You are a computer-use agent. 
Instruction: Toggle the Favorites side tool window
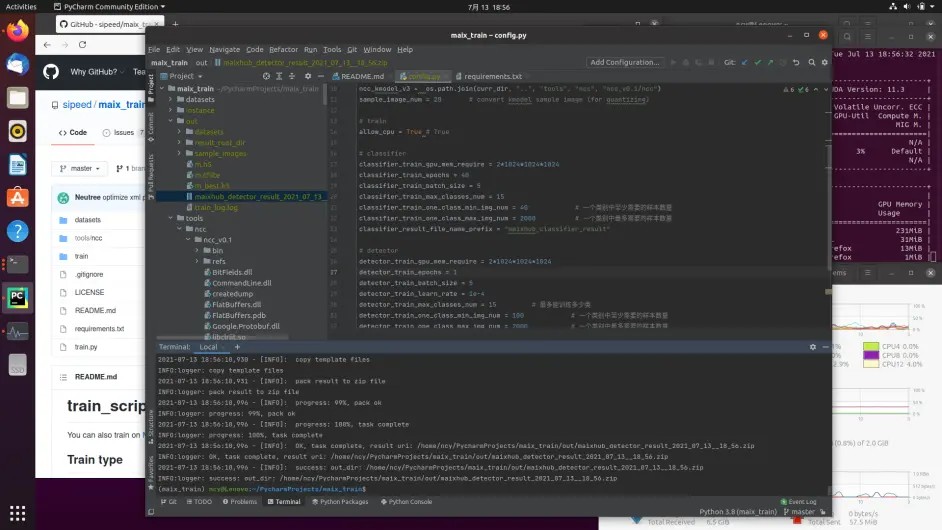(x=151, y=472)
